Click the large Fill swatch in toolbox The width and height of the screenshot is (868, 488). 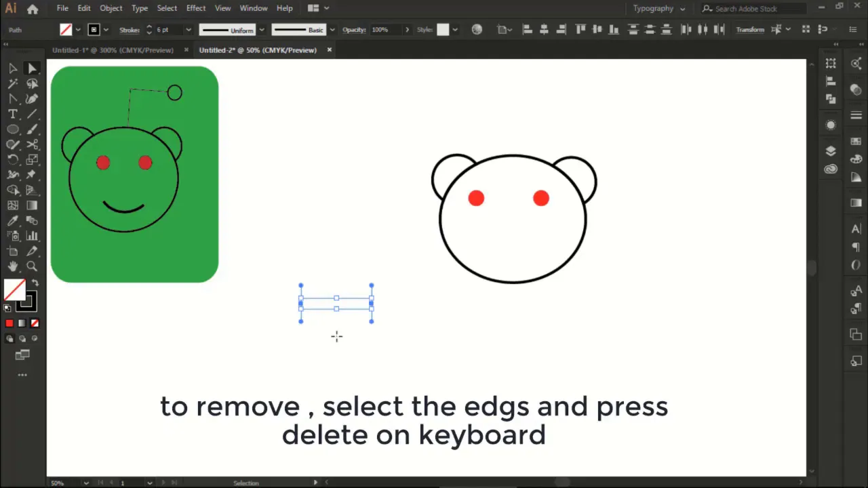14,289
